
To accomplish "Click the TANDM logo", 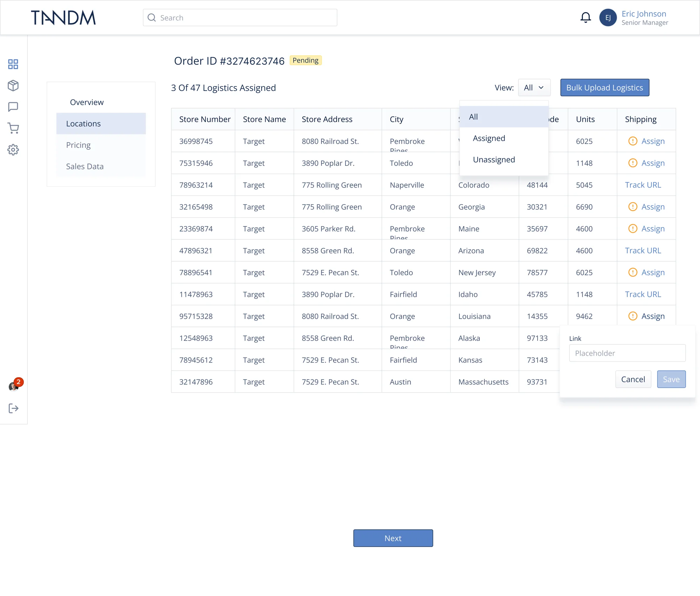I will pos(63,17).
